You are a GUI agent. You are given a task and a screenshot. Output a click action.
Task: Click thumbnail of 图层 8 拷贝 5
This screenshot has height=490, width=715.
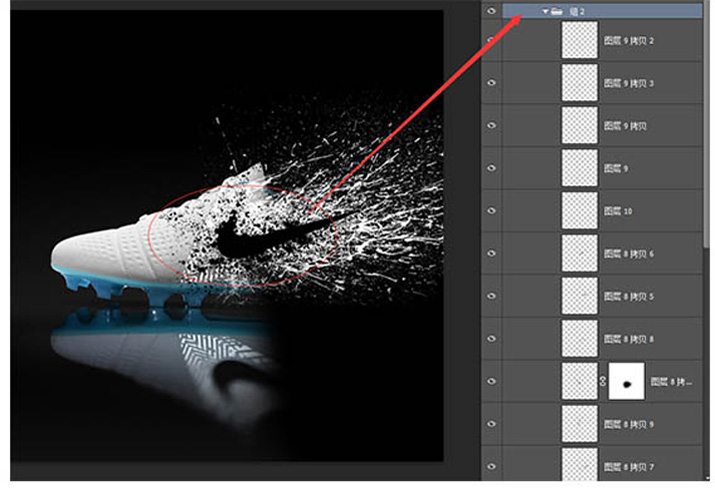579,297
